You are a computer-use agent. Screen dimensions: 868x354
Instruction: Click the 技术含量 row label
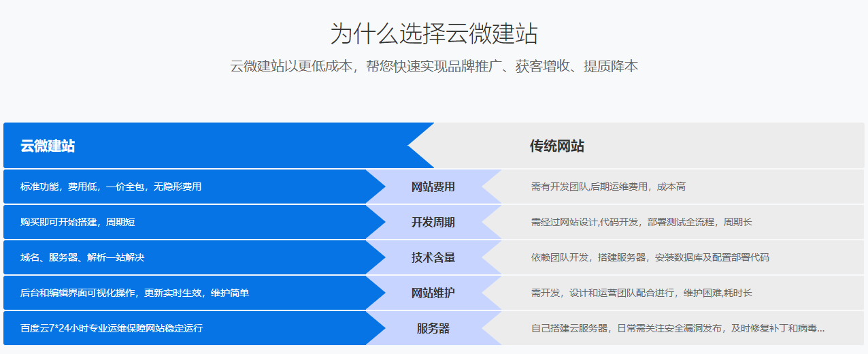point(433,257)
